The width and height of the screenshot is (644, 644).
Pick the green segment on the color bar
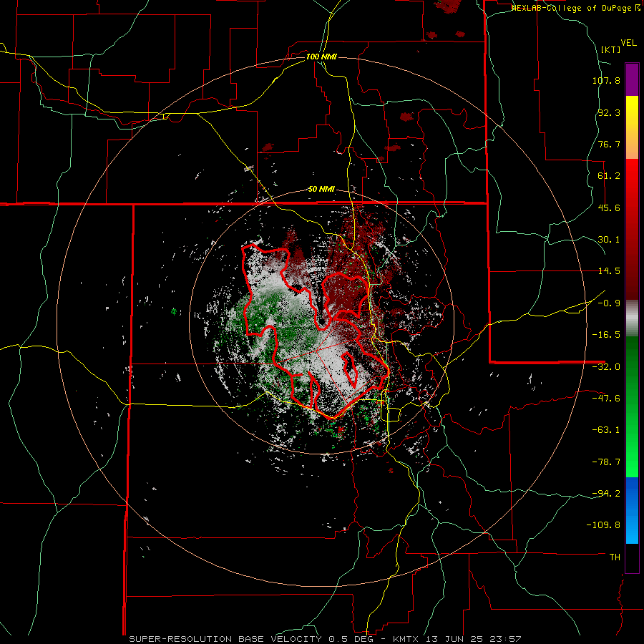(632, 406)
